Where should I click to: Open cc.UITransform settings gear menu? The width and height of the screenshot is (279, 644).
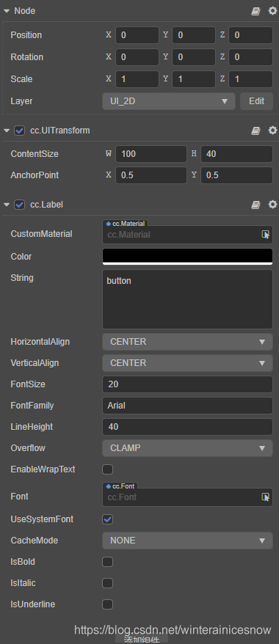[x=273, y=131]
